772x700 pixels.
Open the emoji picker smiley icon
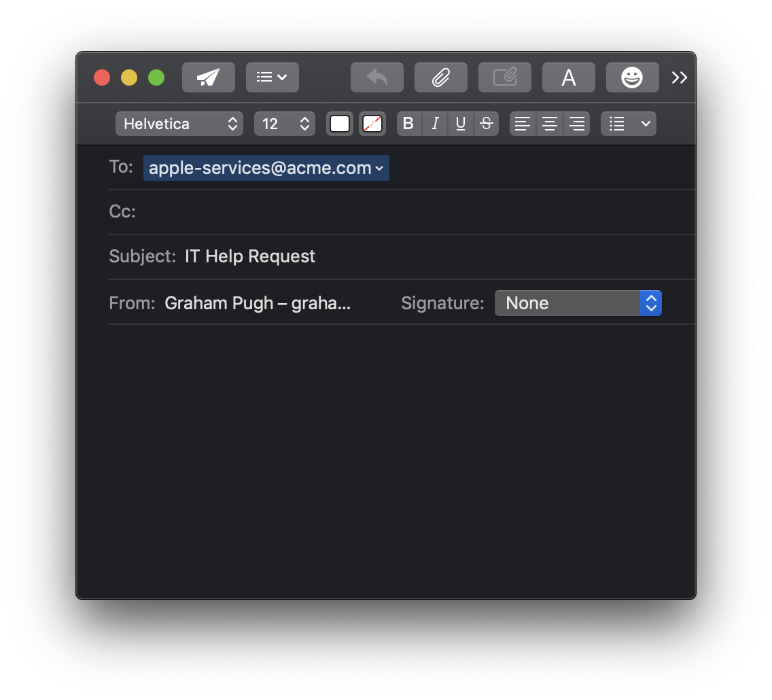[x=632, y=77]
